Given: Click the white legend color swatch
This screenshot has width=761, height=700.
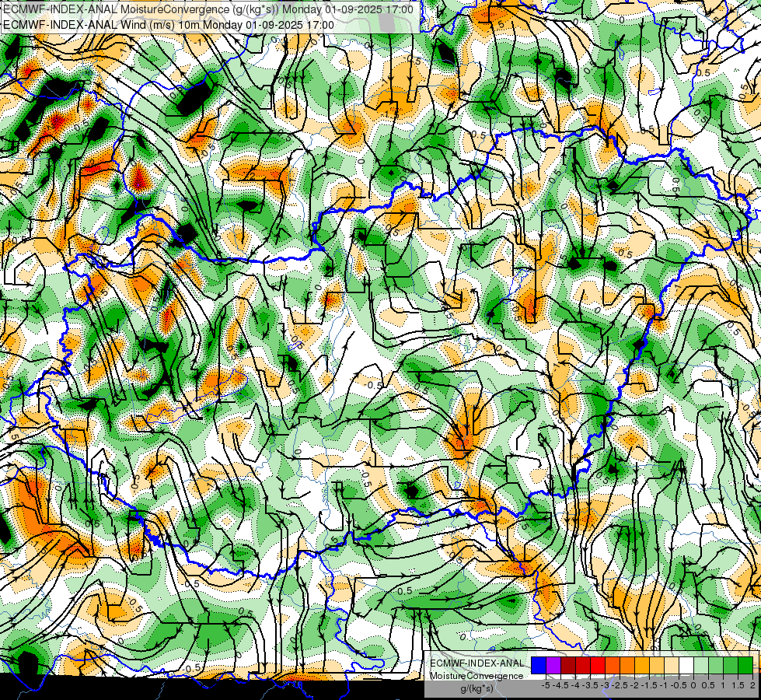Looking at the screenshot, I should click(x=686, y=666).
